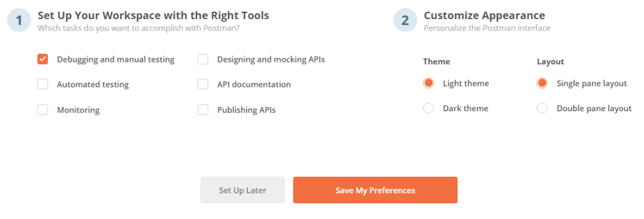Tick the Publishing APIs checkbox
The height and width of the screenshot is (219, 644).
tap(203, 110)
